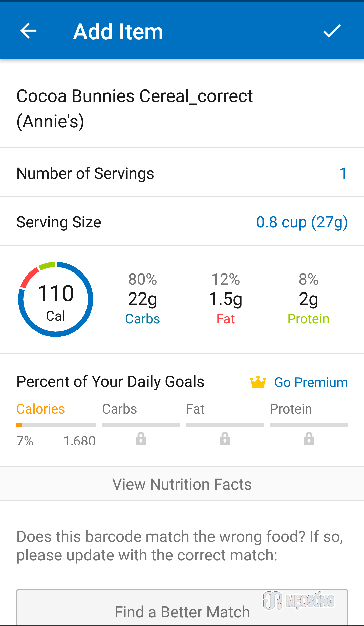The height and width of the screenshot is (626, 364).
Task: Select the Fat daily goal tab
Action: pos(195,409)
